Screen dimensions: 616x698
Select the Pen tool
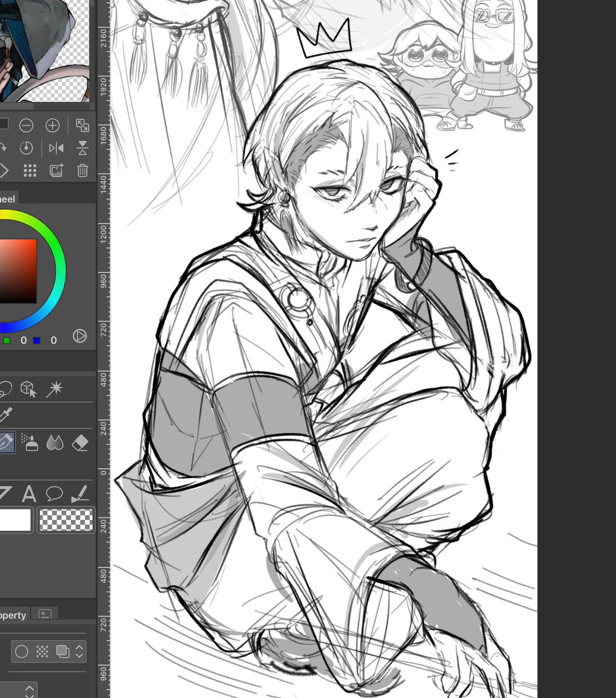[7, 442]
